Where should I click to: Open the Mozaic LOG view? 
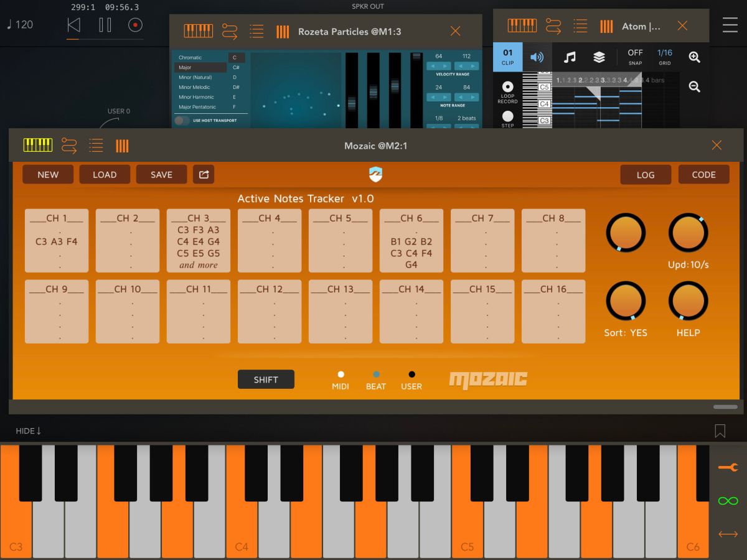[646, 175]
